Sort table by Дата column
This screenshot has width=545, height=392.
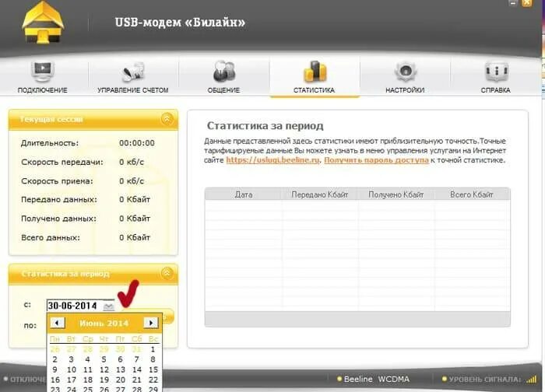[x=243, y=194]
